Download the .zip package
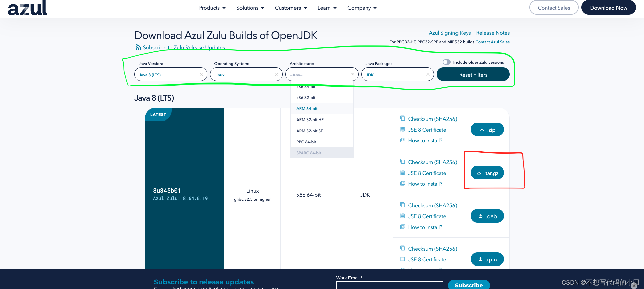Image resolution: width=644 pixels, height=289 pixels. point(487,129)
